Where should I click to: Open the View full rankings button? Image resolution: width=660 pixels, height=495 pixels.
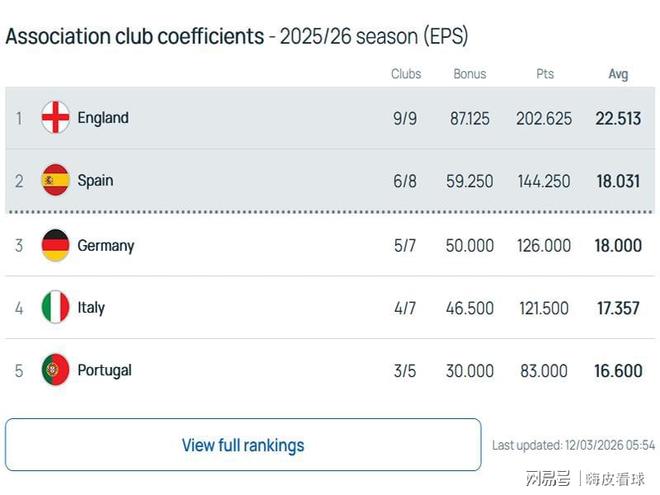coord(243,445)
